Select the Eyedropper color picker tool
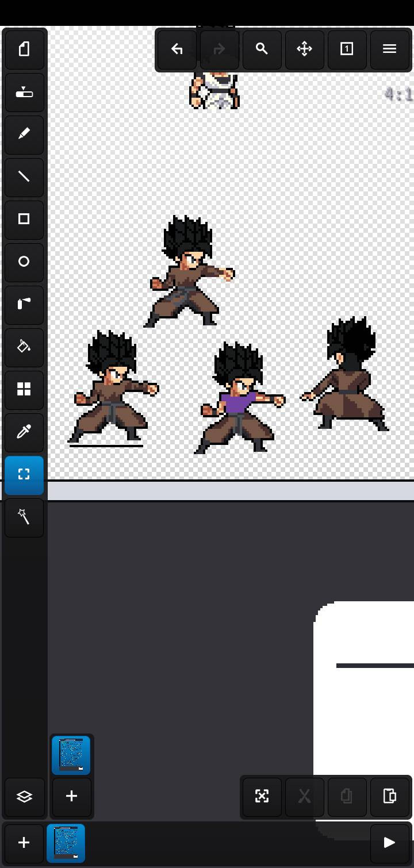 (24, 432)
